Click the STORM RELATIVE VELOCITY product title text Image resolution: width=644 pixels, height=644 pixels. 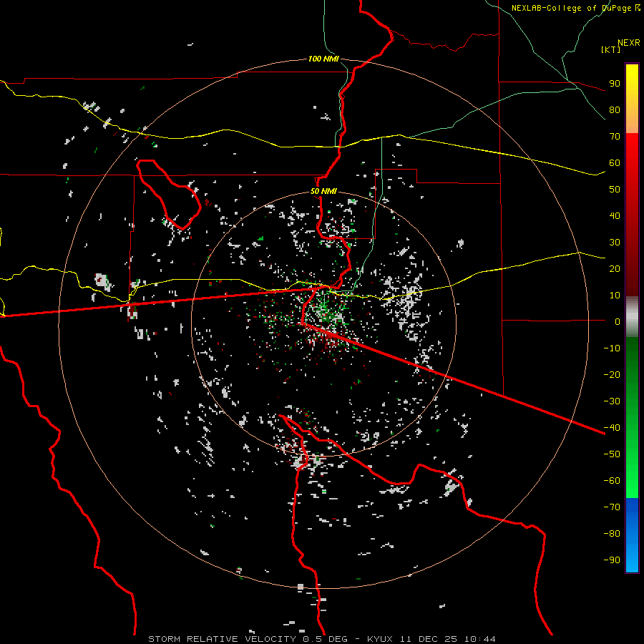pos(222,639)
